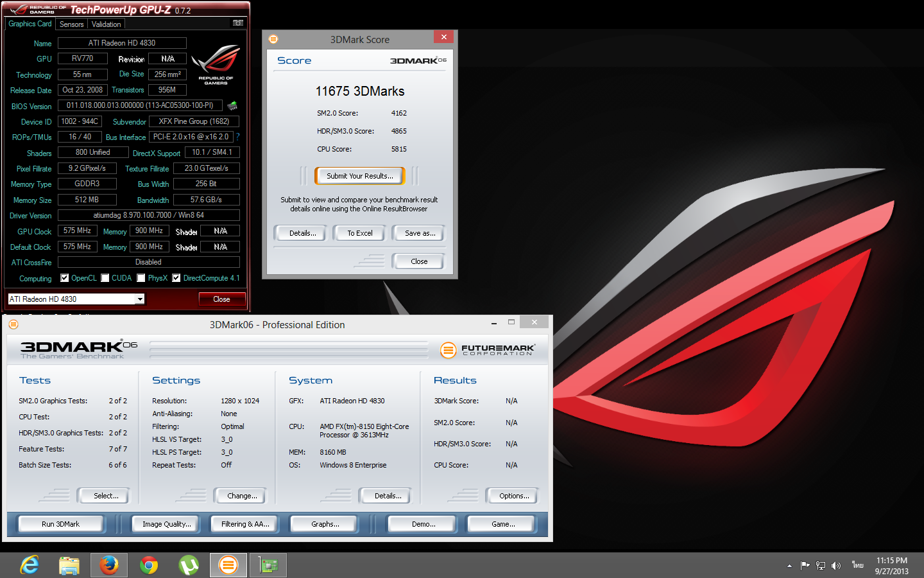
Task: Click the Memory Type field GDDR3
Action: (x=87, y=184)
